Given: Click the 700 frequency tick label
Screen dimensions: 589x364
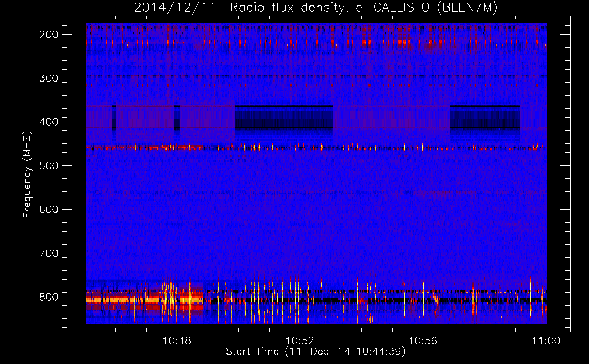Looking at the screenshot, I should [x=49, y=253].
